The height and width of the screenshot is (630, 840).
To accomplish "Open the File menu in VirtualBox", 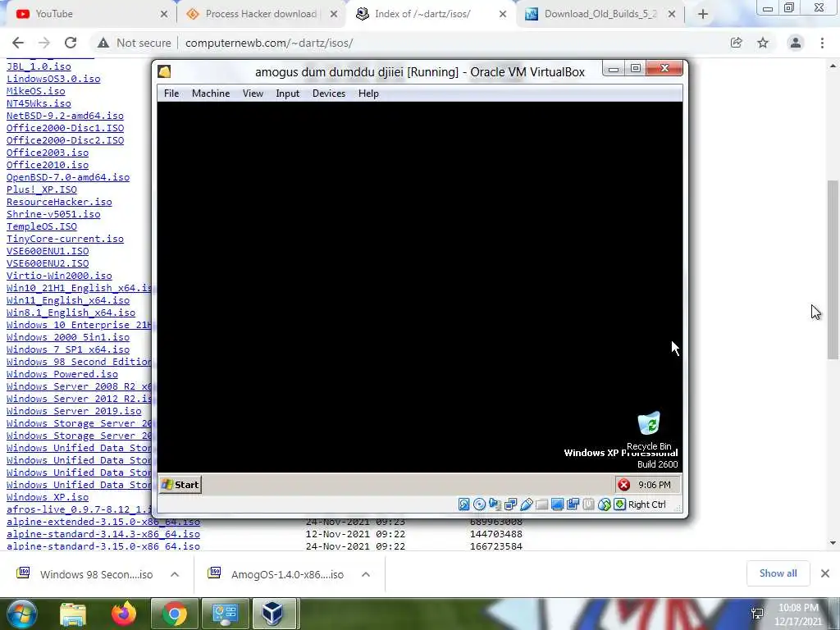I will coord(171,94).
